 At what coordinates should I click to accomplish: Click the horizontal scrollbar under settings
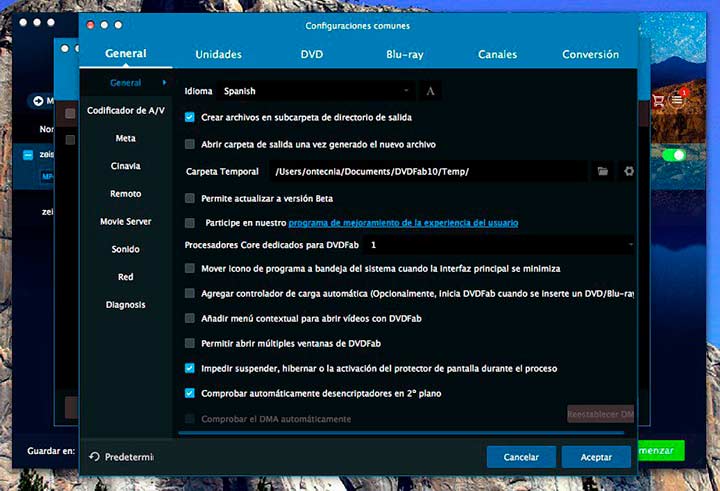click(x=401, y=433)
